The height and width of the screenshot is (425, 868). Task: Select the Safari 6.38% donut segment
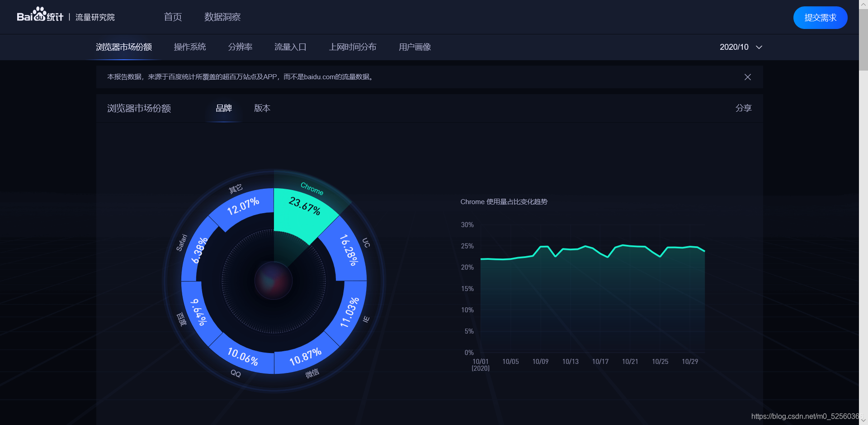pyautogui.click(x=198, y=251)
